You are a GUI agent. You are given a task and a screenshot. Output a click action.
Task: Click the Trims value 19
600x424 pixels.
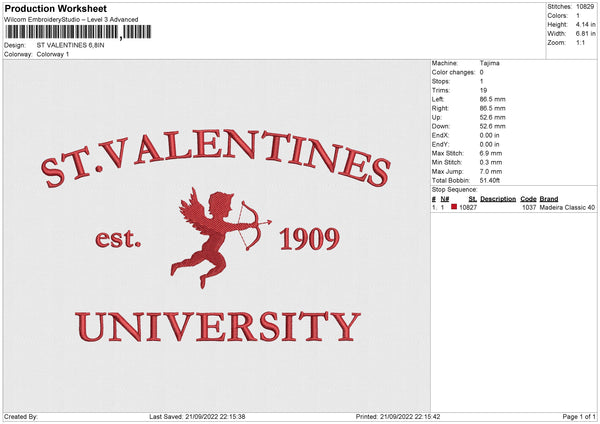pos(483,90)
